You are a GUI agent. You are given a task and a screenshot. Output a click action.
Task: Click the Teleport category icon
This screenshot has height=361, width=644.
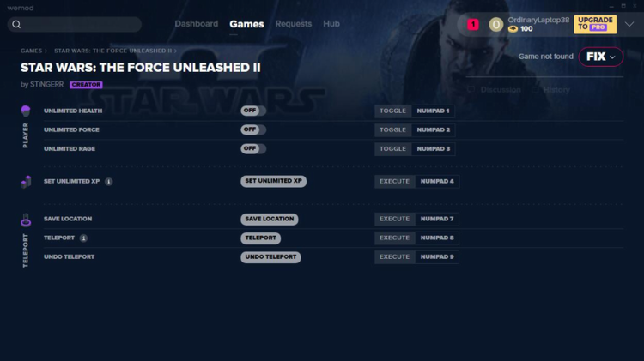pyautogui.click(x=26, y=220)
